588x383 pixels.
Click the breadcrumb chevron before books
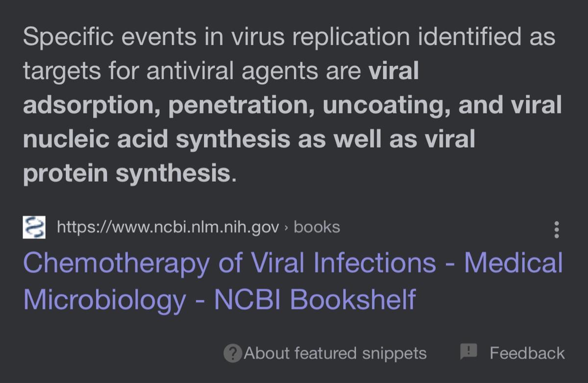click(287, 228)
